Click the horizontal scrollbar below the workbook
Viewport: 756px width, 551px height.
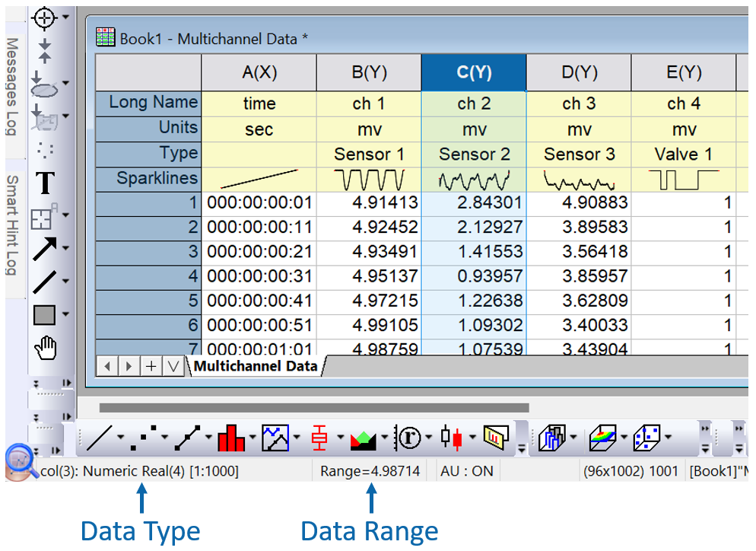(x=313, y=408)
